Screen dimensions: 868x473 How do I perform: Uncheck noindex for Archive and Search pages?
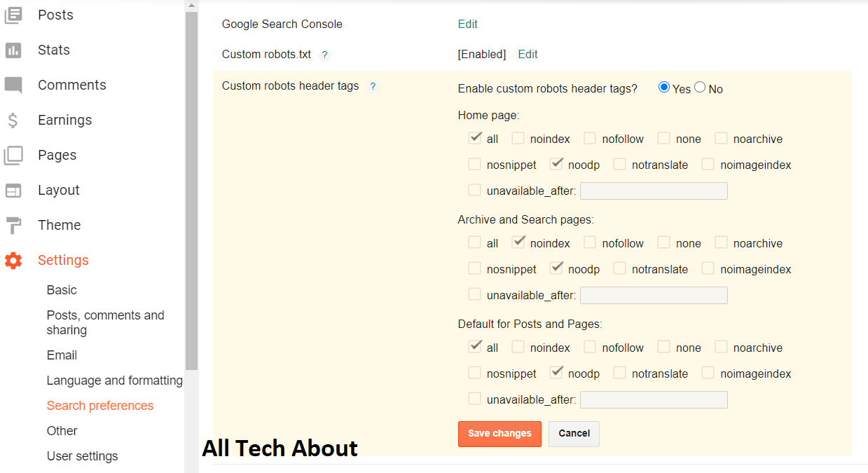point(518,242)
